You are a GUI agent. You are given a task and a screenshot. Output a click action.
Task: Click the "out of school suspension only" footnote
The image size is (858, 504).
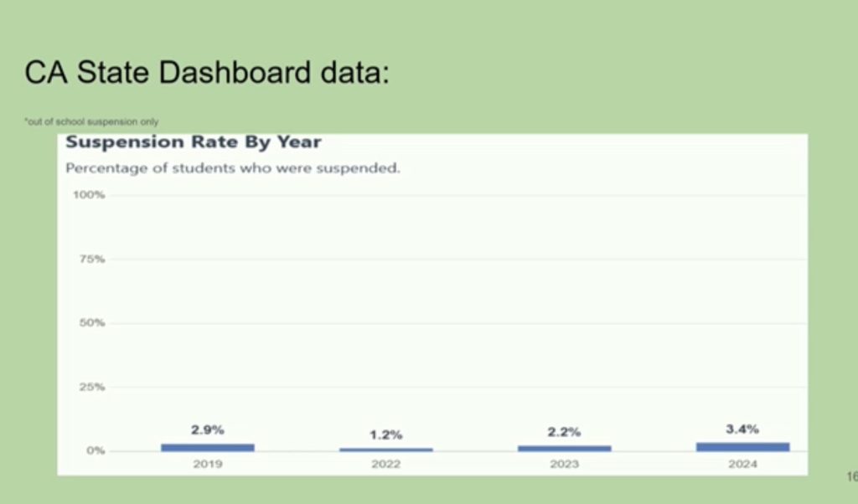[91, 122]
